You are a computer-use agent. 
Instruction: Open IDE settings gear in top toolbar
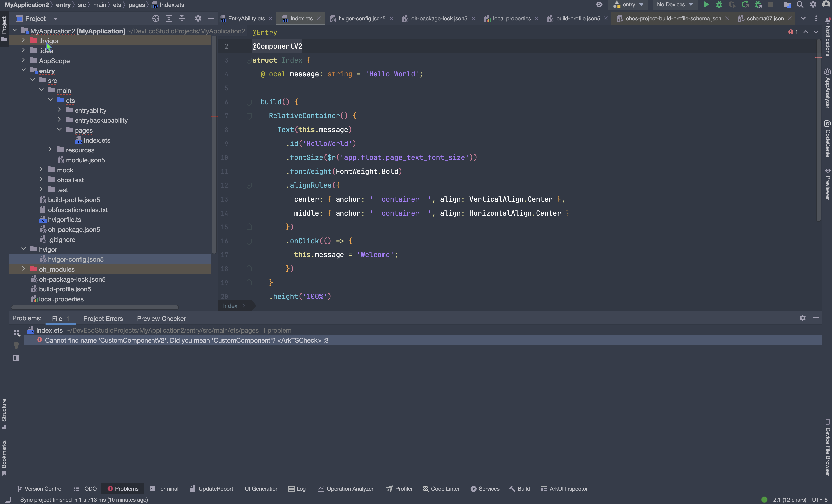click(x=813, y=5)
